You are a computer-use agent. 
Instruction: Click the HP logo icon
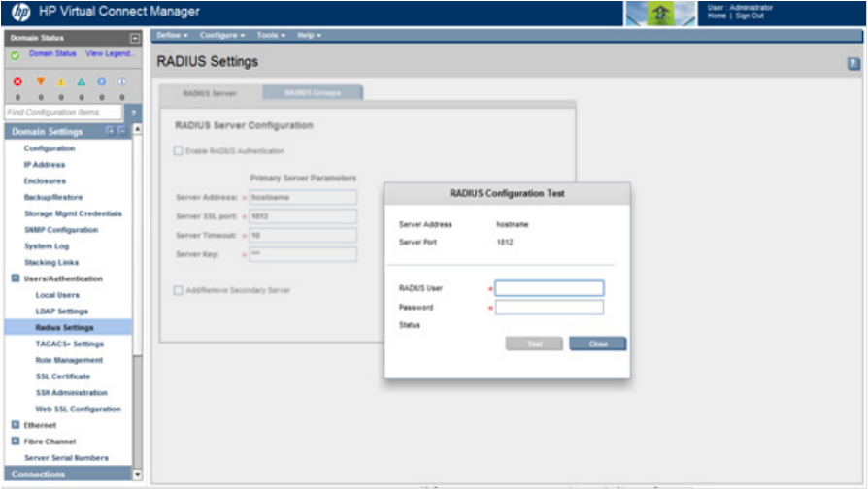(x=21, y=12)
